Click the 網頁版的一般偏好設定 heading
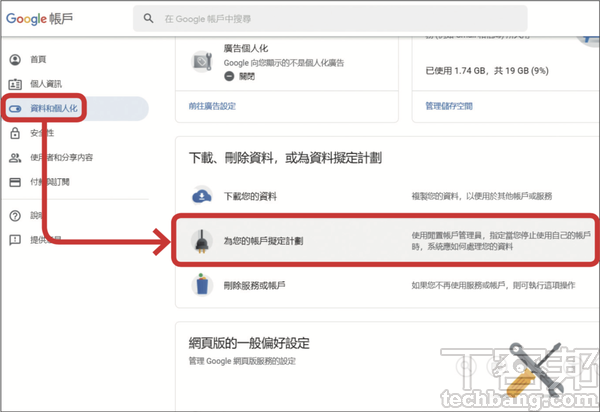The height and width of the screenshot is (412, 600). click(249, 343)
